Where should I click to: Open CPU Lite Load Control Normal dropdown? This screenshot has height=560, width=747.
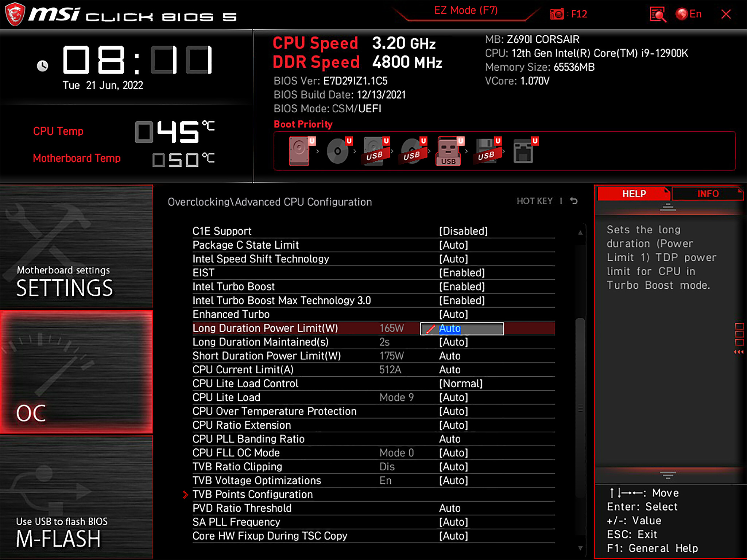tap(461, 384)
